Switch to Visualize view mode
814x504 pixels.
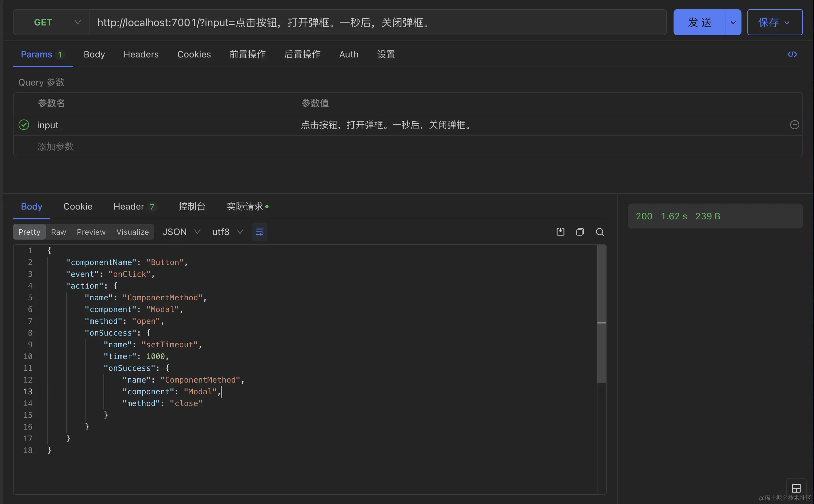point(132,232)
